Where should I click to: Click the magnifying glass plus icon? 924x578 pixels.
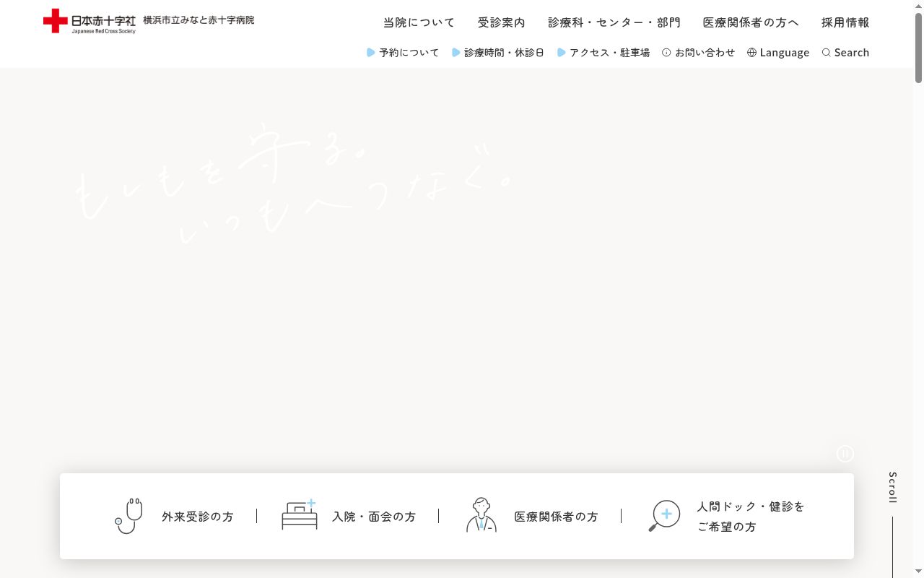point(664,516)
